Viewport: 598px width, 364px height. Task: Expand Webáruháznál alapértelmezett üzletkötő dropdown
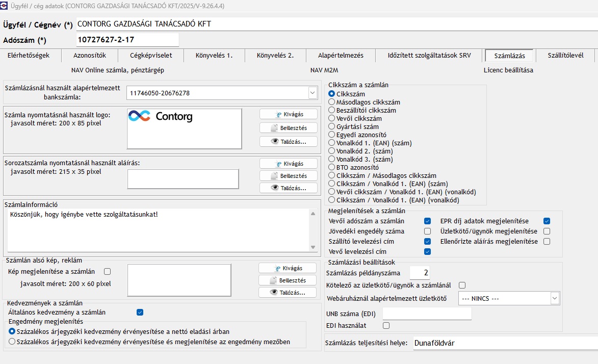tap(555, 298)
